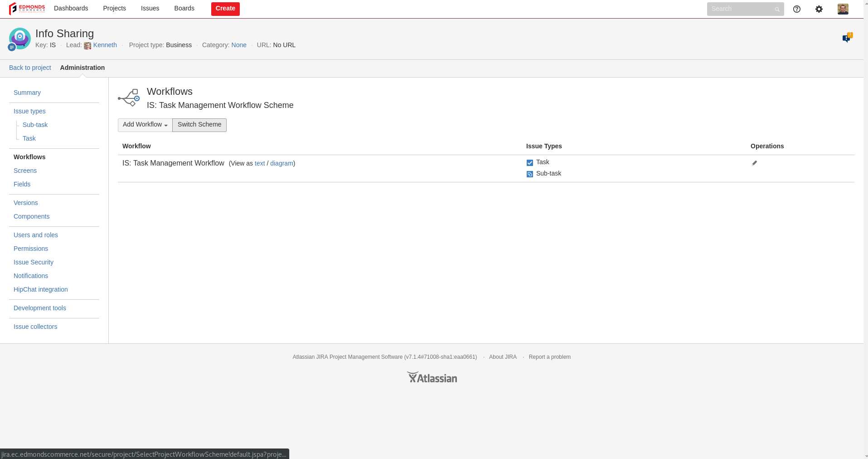Open the Boards menu
868x459 pixels.
(x=184, y=9)
